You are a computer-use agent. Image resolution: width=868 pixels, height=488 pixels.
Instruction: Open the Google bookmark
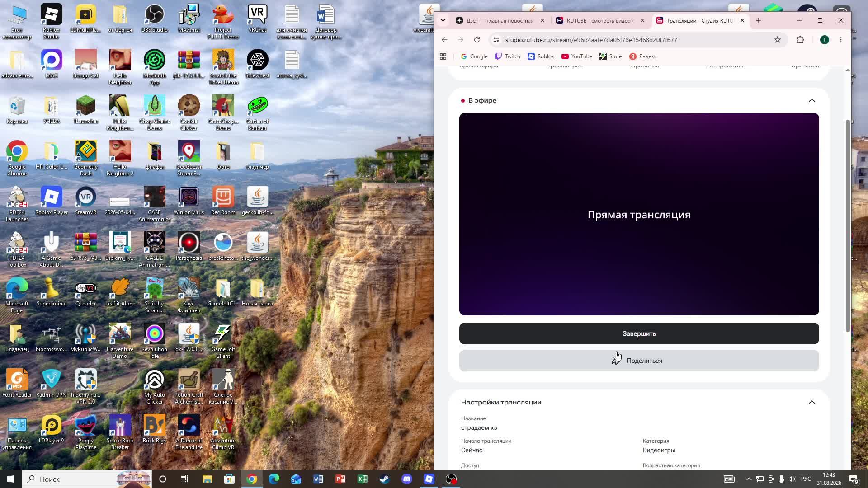[474, 56]
